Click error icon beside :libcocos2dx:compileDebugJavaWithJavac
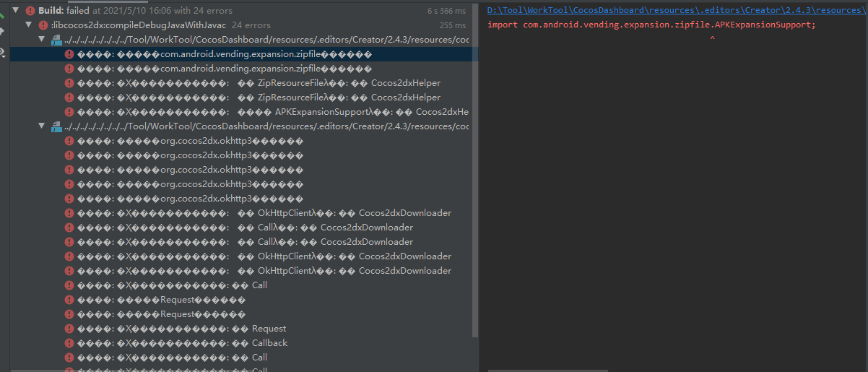 43,25
